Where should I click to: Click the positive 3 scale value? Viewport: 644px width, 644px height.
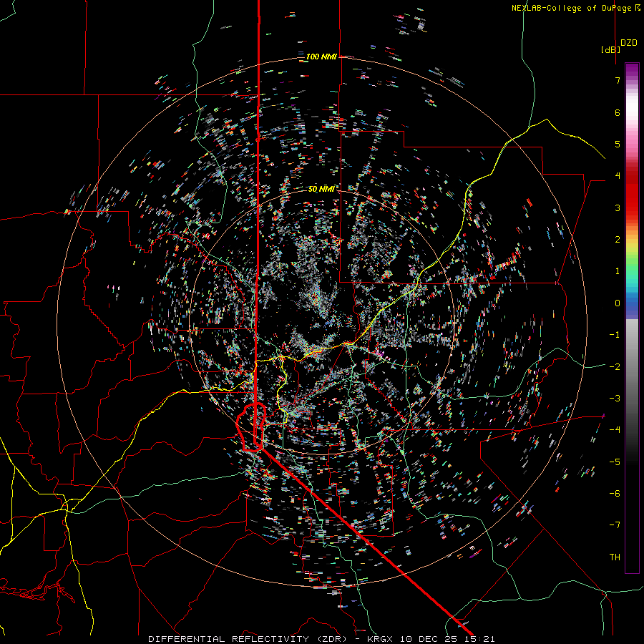coord(618,208)
